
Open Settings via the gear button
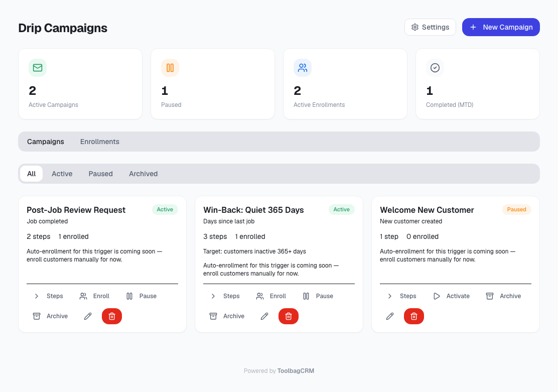[430, 27]
